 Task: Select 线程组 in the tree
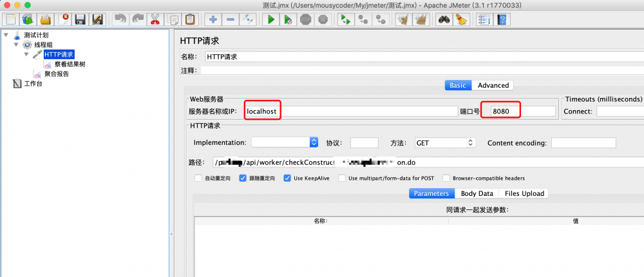pos(43,44)
